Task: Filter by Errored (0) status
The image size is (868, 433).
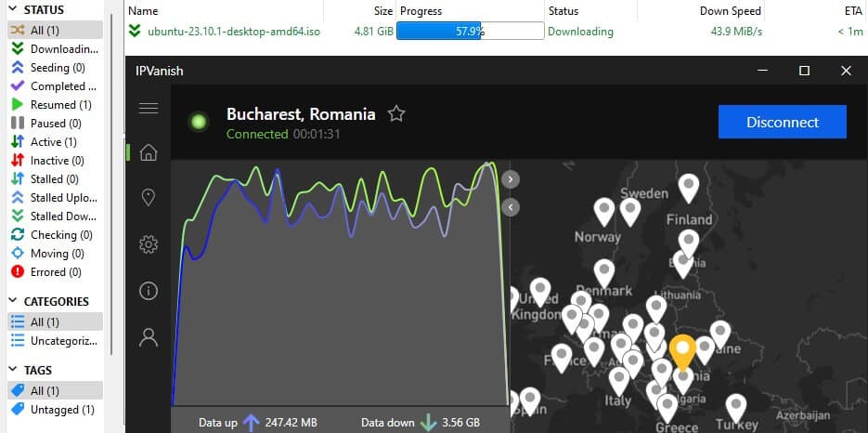Action: 55,271
